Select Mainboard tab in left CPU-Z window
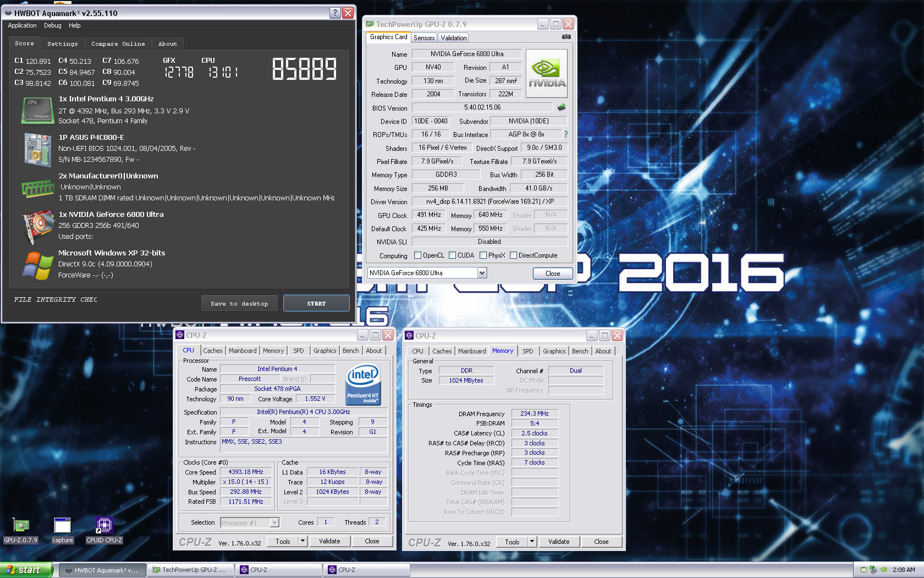This screenshot has width=924, height=578. click(243, 351)
